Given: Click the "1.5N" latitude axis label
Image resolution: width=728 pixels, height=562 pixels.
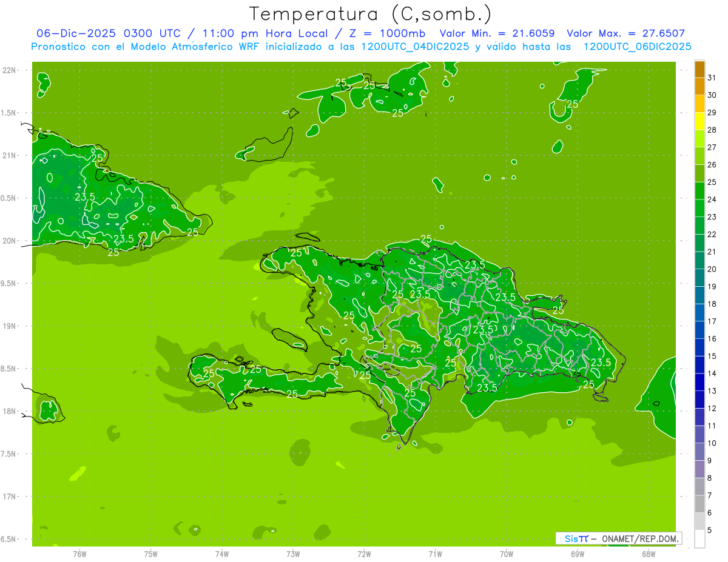Looking at the screenshot, I should 9,113.
